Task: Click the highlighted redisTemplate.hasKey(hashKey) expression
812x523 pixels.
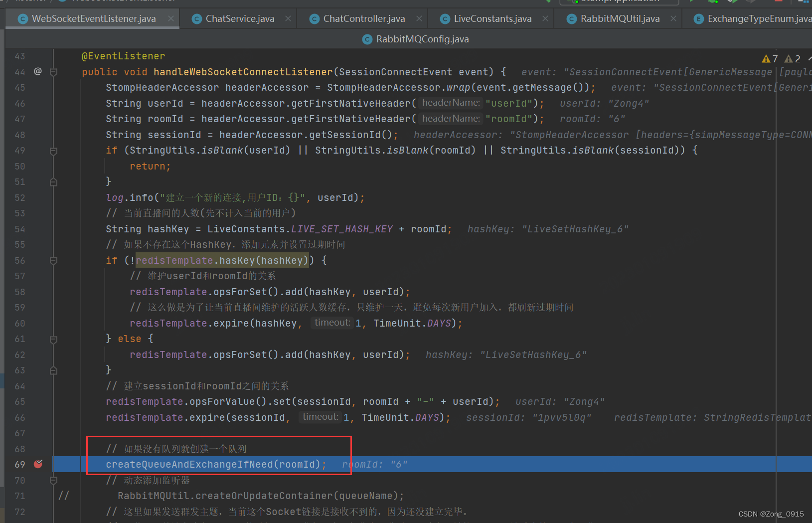Action: click(222, 261)
